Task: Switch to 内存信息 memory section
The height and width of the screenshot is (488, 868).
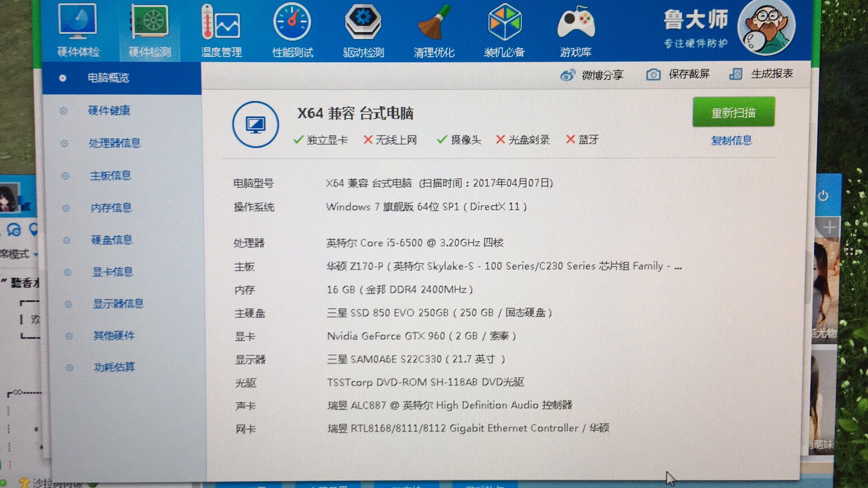Action: 111,208
